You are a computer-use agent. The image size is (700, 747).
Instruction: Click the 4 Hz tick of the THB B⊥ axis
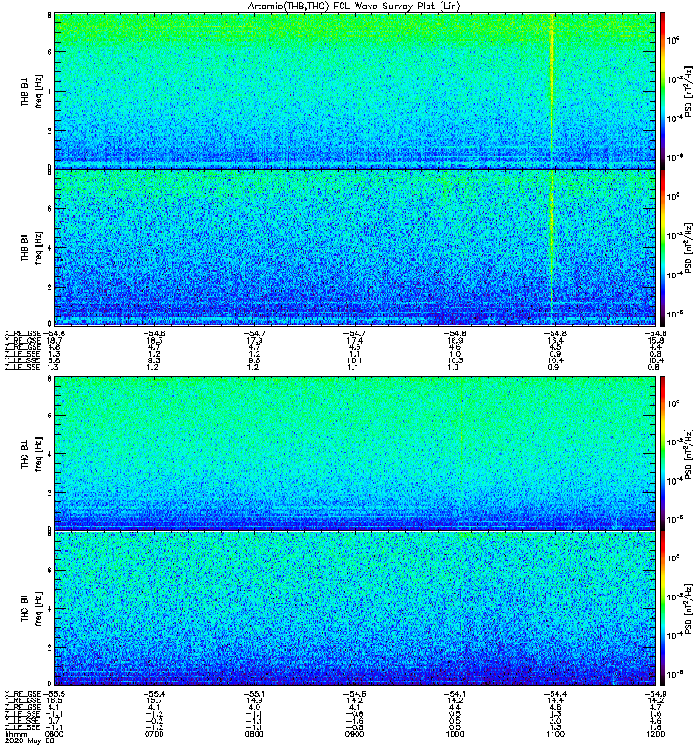[49, 91]
